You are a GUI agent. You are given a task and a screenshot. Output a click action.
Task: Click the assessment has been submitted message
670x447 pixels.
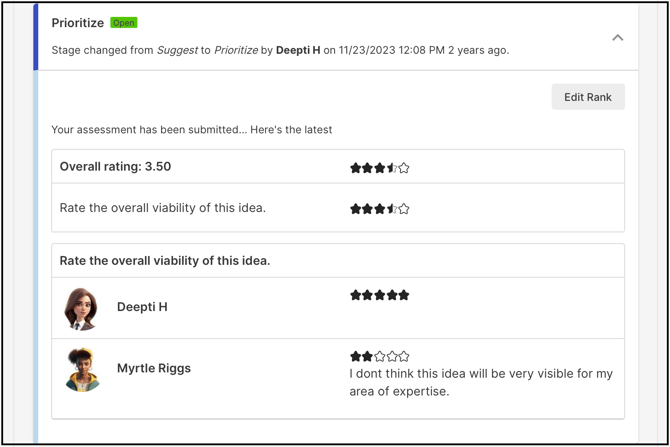[x=192, y=130]
